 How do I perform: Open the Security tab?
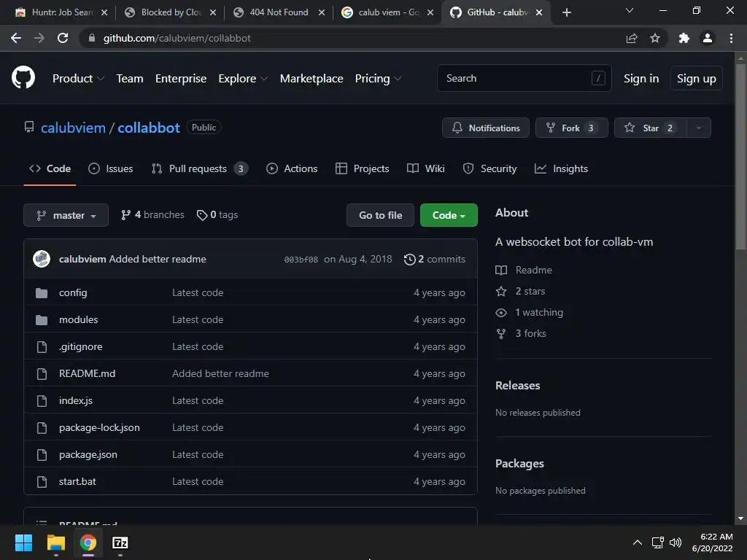(x=489, y=168)
